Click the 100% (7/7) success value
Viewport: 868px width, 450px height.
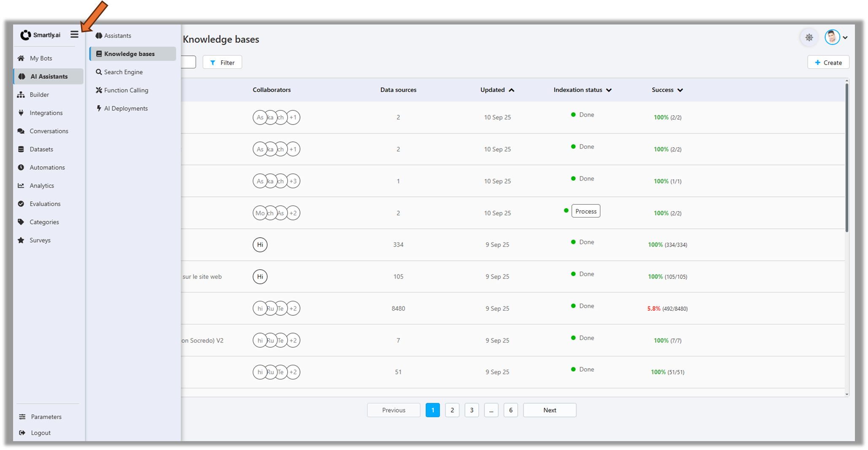pyautogui.click(x=667, y=340)
